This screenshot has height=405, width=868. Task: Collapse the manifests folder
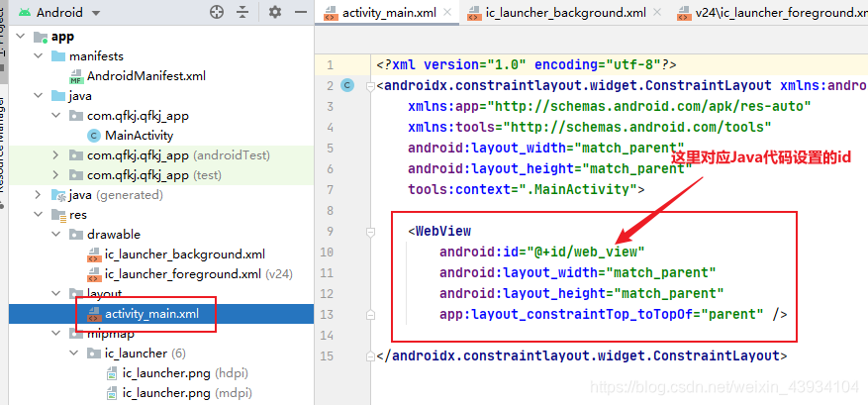pos(39,56)
